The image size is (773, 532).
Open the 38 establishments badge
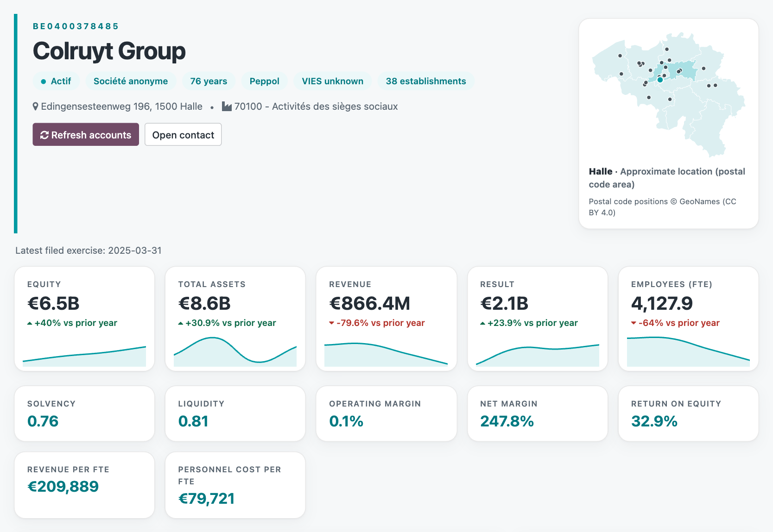[426, 81]
